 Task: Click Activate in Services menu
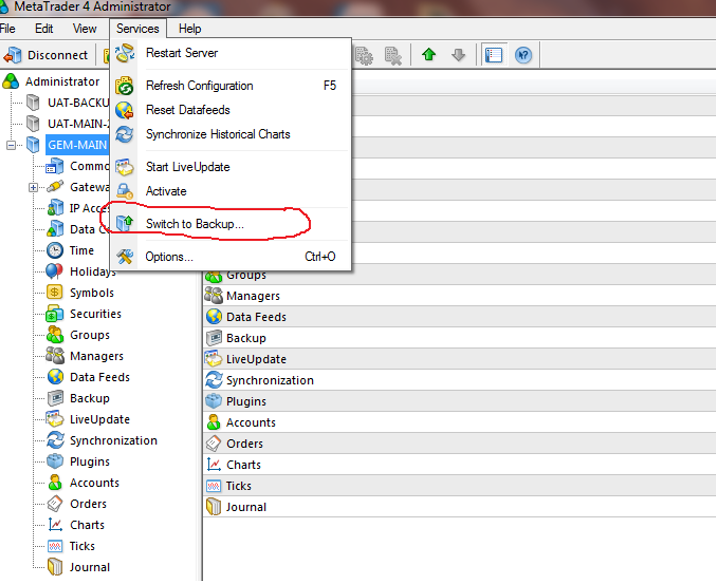pos(231,191)
